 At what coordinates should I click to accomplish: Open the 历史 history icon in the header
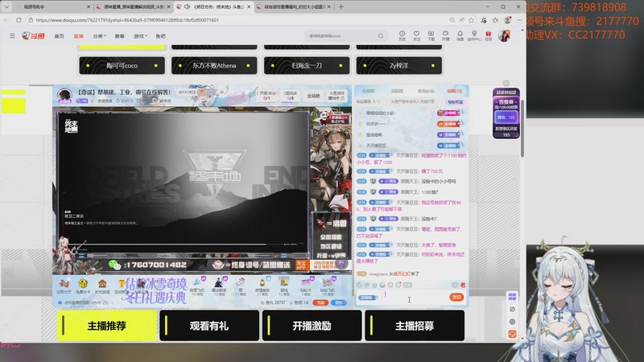[402, 35]
